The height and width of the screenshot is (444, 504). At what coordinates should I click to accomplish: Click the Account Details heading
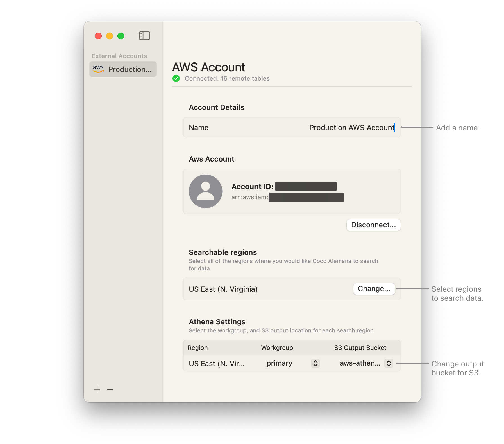coord(217,107)
